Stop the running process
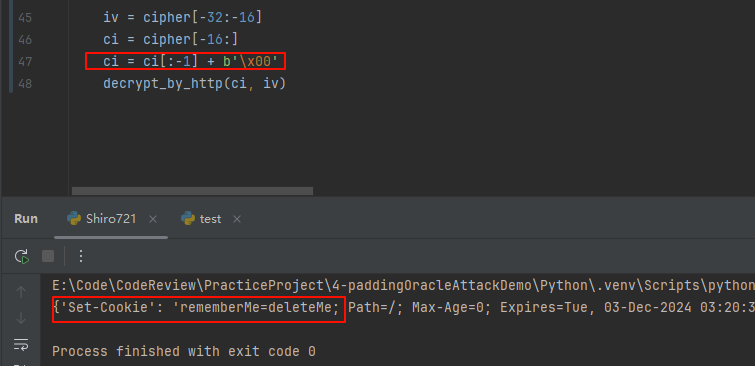 click(48, 256)
